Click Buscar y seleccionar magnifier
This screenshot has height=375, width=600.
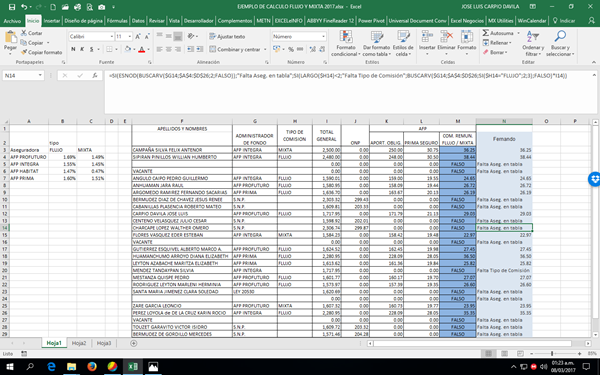pos(560,37)
